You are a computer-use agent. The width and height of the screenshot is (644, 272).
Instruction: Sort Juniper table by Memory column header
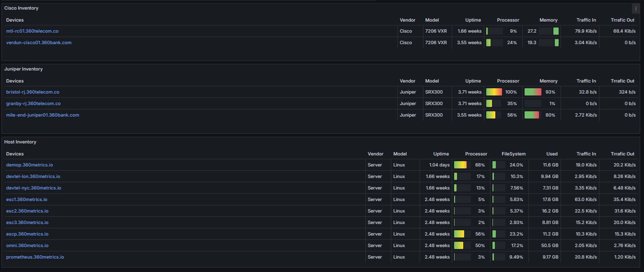549,81
